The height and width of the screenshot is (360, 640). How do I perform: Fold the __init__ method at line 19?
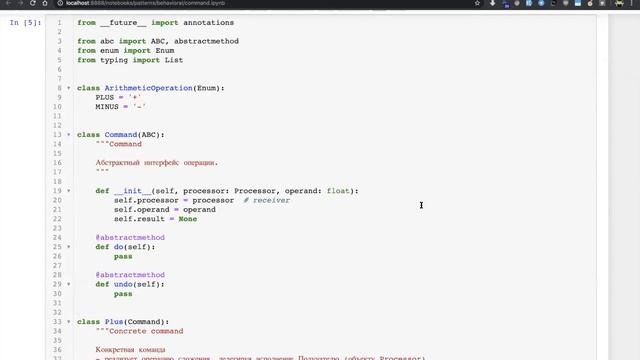point(69,191)
